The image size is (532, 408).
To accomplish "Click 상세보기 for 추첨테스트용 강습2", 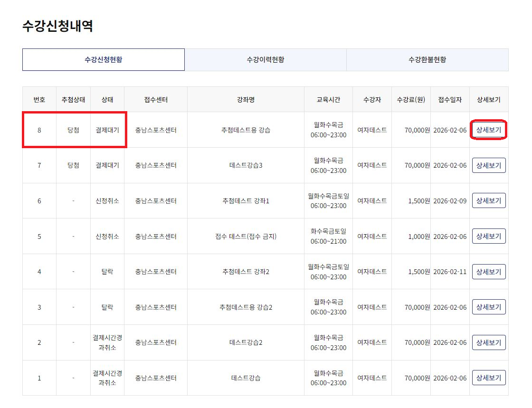I will [489, 307].
